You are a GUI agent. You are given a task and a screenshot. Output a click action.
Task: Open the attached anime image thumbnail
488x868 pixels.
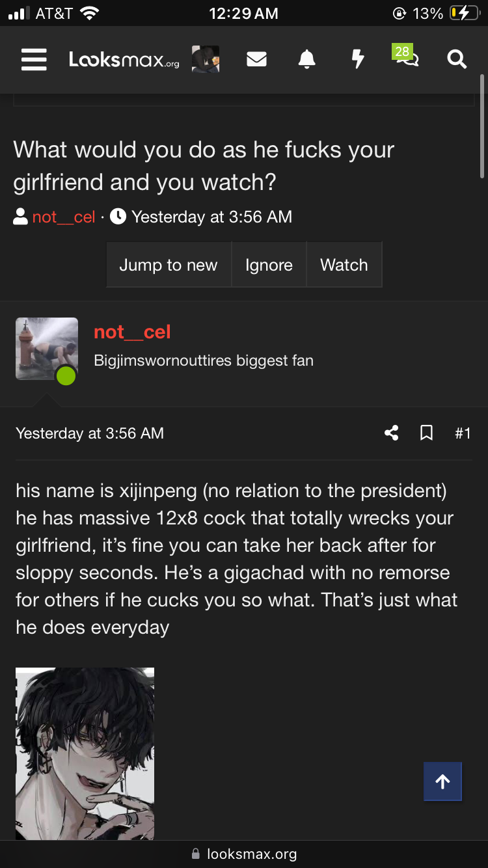pos(85,753)
